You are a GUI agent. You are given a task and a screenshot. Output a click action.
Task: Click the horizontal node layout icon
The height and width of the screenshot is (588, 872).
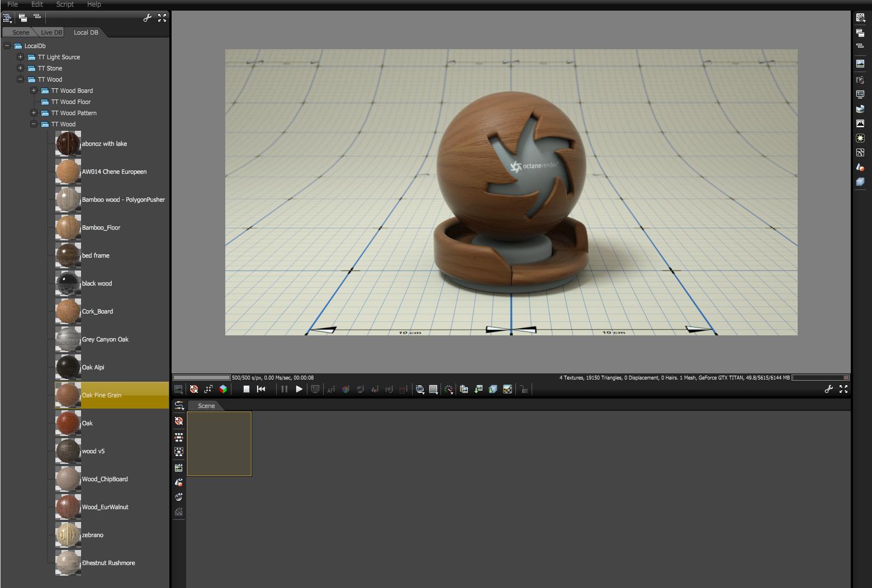(x=179, y=437)
